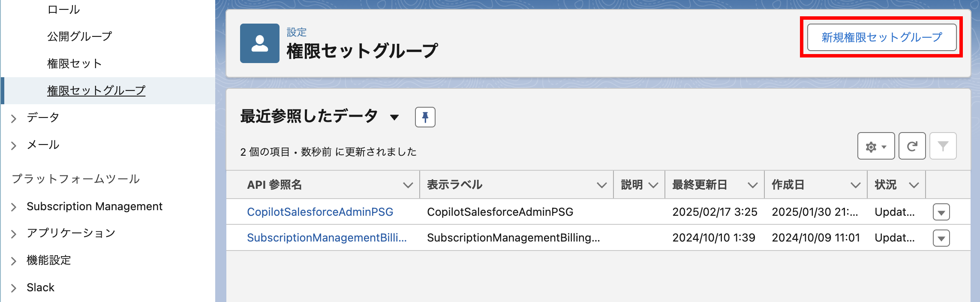The height and width of the screenshot is (302, 980).
Task: Open the 最終更新日 column chevron menu
Action: [x=752, y=185]
